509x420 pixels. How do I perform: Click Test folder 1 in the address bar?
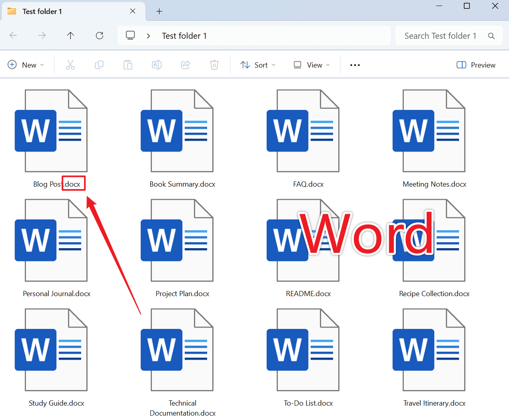(184, 36)
